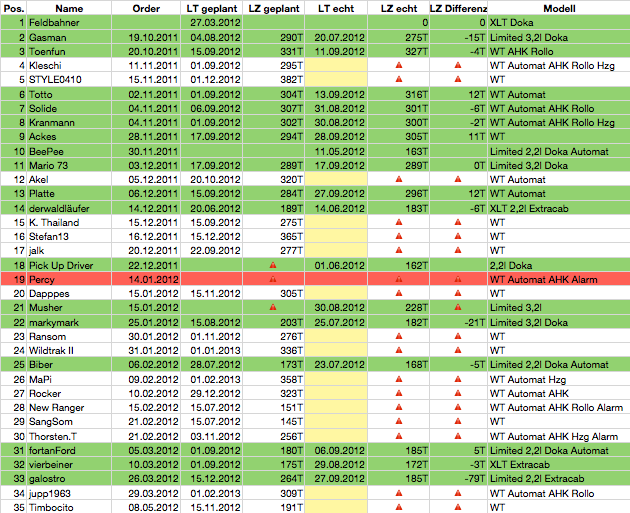Click the warning icon in Akel's LZ echt cell
Viewport: 630px width, 513px height.
[x=399, y=179]
